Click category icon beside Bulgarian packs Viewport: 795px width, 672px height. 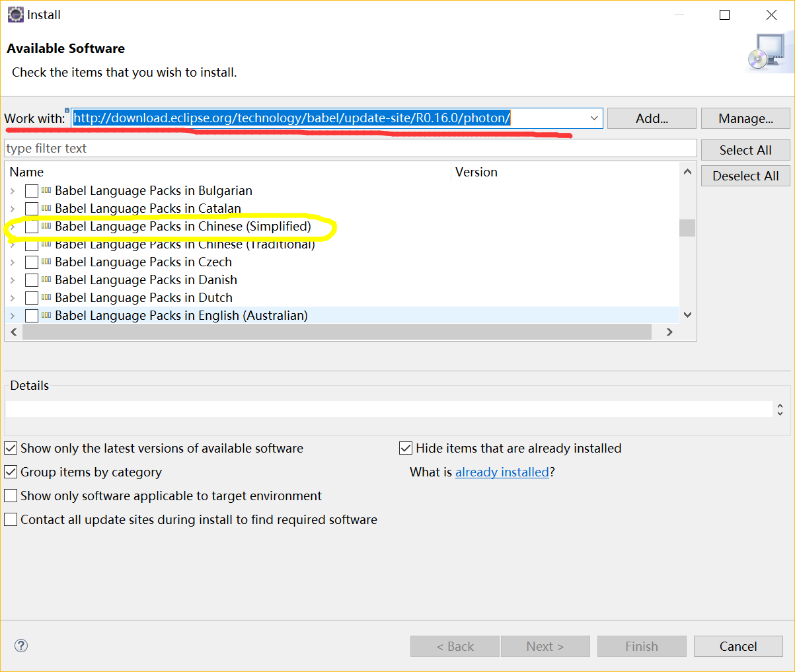tap(46, 190)
